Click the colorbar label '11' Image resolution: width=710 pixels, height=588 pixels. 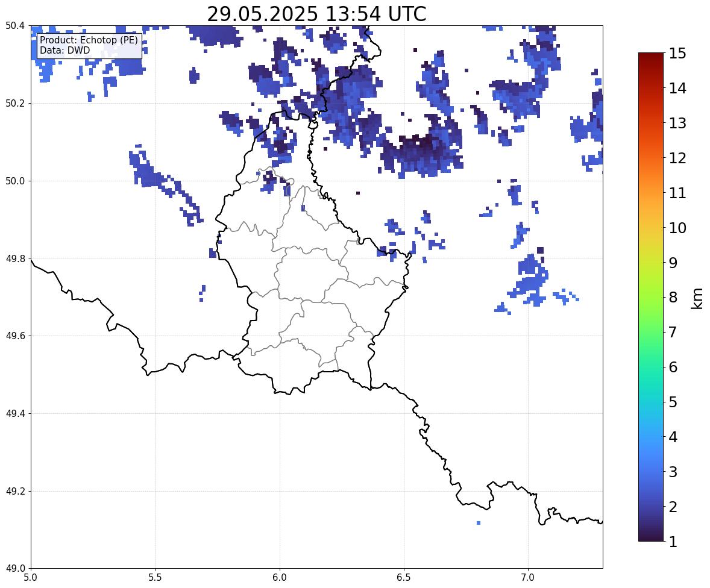pos(677,193)
